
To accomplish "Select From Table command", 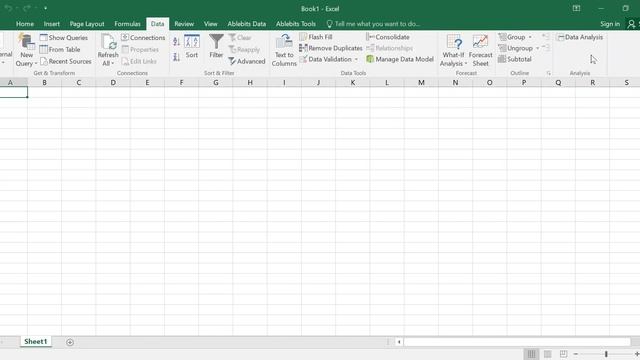I will coord(60,49).
